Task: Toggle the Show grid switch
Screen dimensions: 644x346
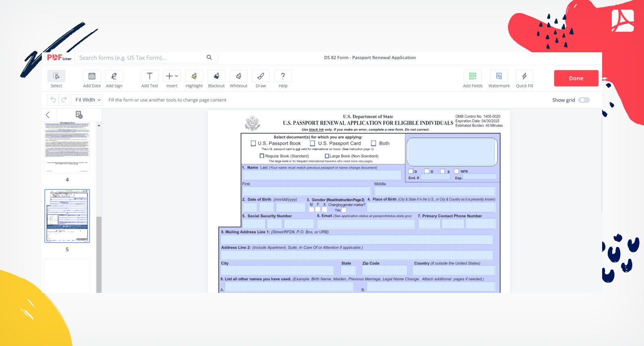Action: coord(584,100)
